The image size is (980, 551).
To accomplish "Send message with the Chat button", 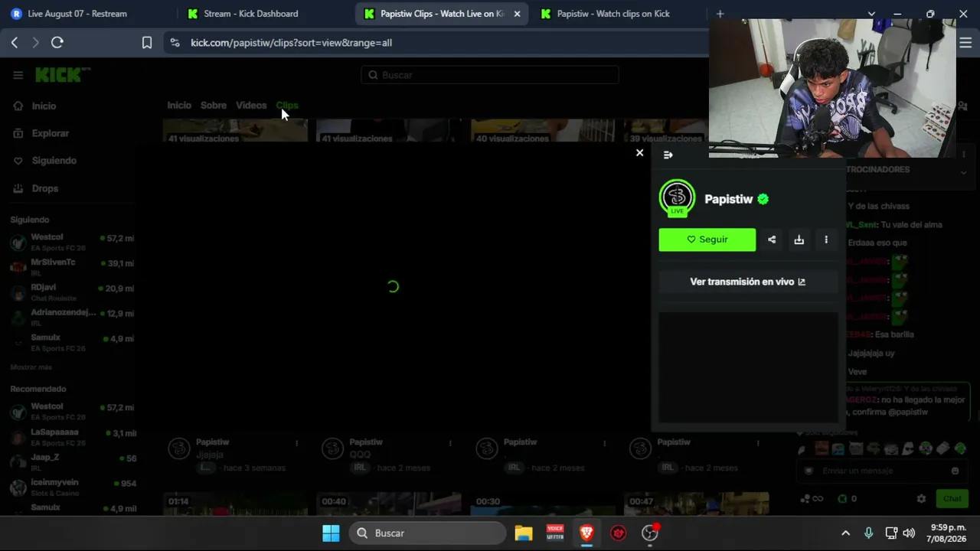I will [x=952, y=499].
